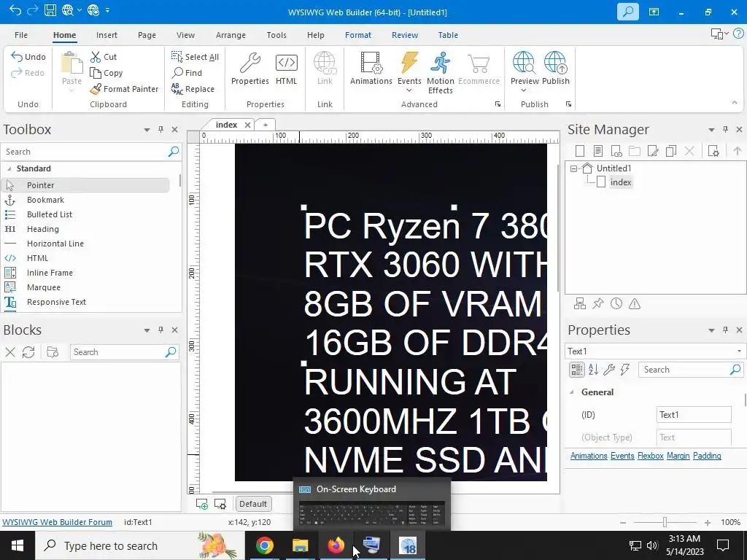Click the warning triangle icon below Site Manager
747x560 pixels.
[x=635, y=304]
